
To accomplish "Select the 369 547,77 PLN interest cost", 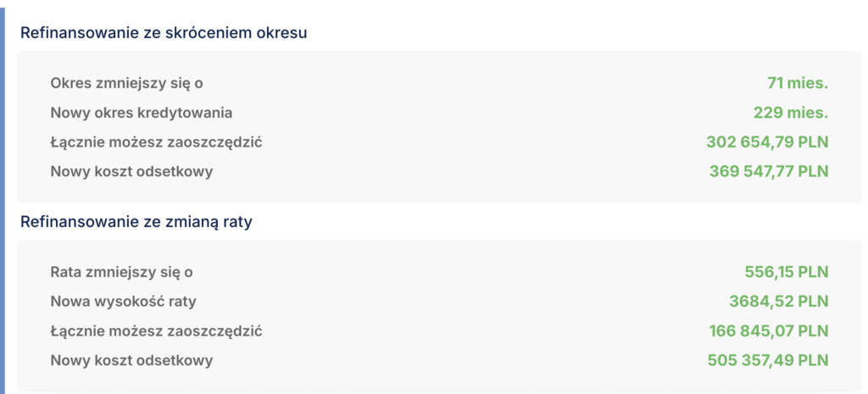I will (x=768, y=172).
